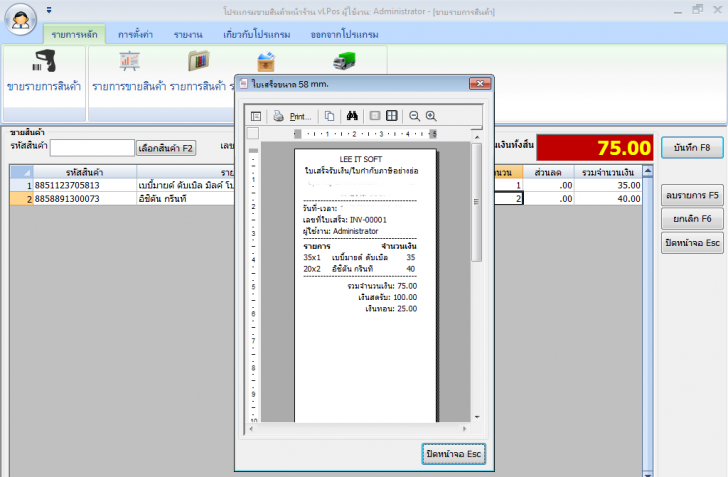The height and width of the screenshot is (477, 728).
Task: Close the main POS window
Action: 717,9
